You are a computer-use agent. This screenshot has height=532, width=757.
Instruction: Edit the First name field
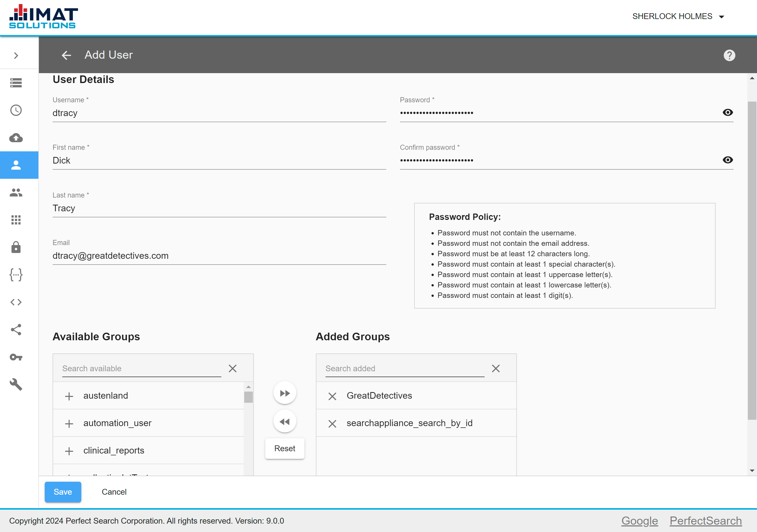219,160
